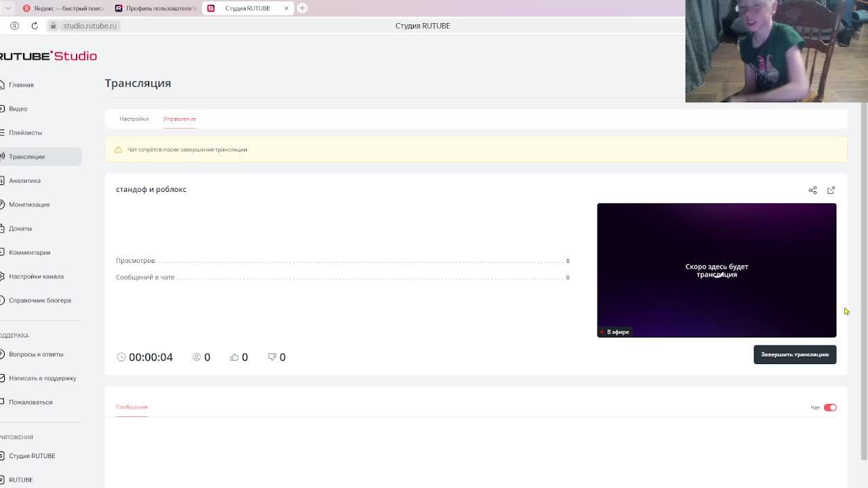Open Аналитика in sidebar

point(24,180)
